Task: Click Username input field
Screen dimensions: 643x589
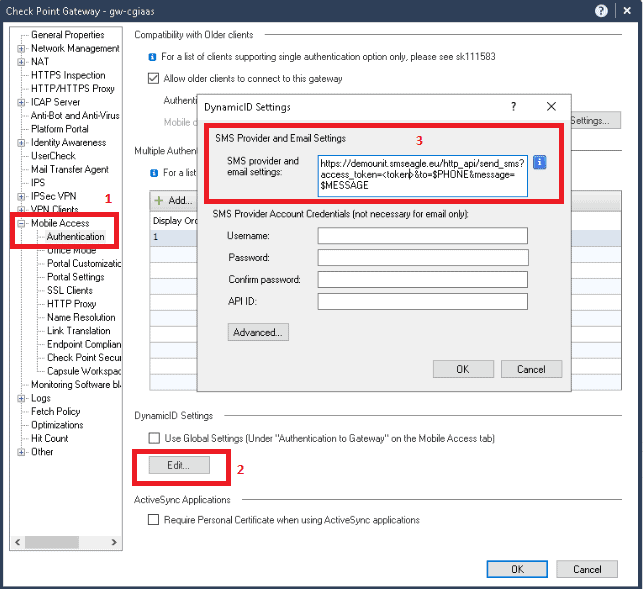Action: point(422,236)
